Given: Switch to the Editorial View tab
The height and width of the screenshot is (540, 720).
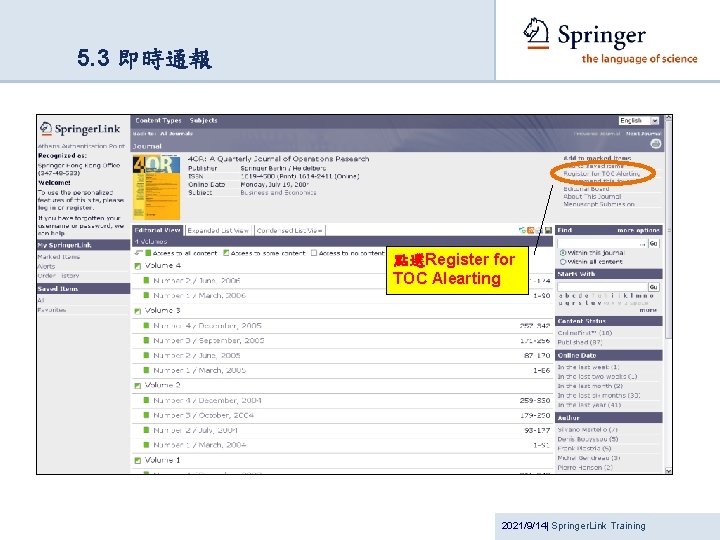Looking at the screenshot, I should coord(158,230).
